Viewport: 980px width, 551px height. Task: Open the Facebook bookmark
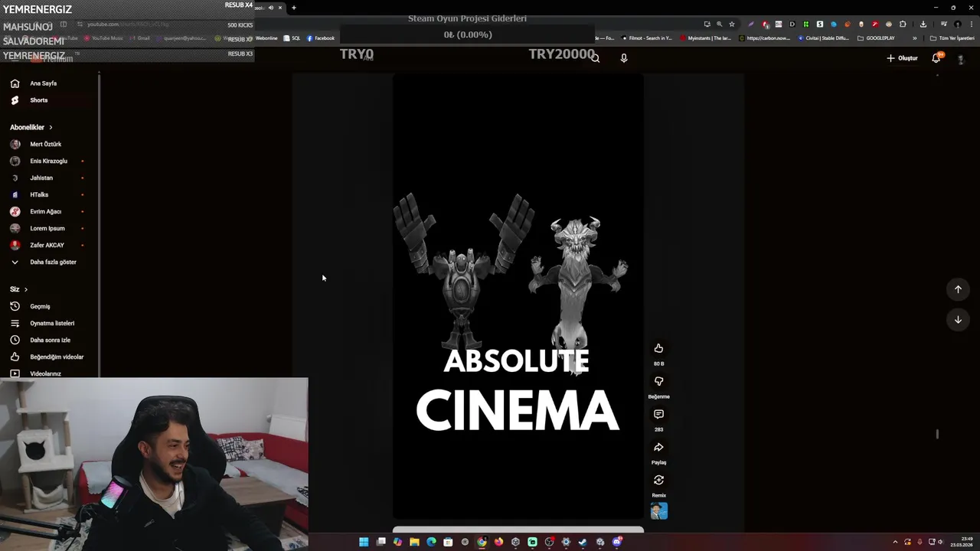pos(321,37)
